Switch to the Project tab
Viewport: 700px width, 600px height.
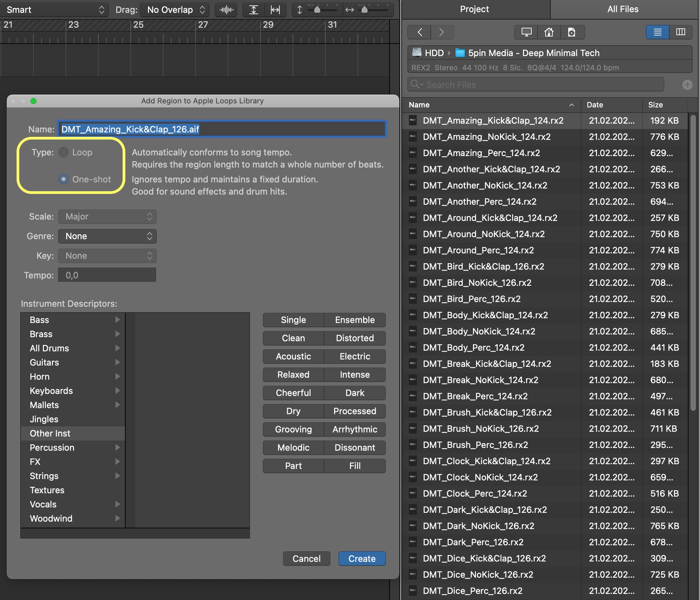[474, 9]
